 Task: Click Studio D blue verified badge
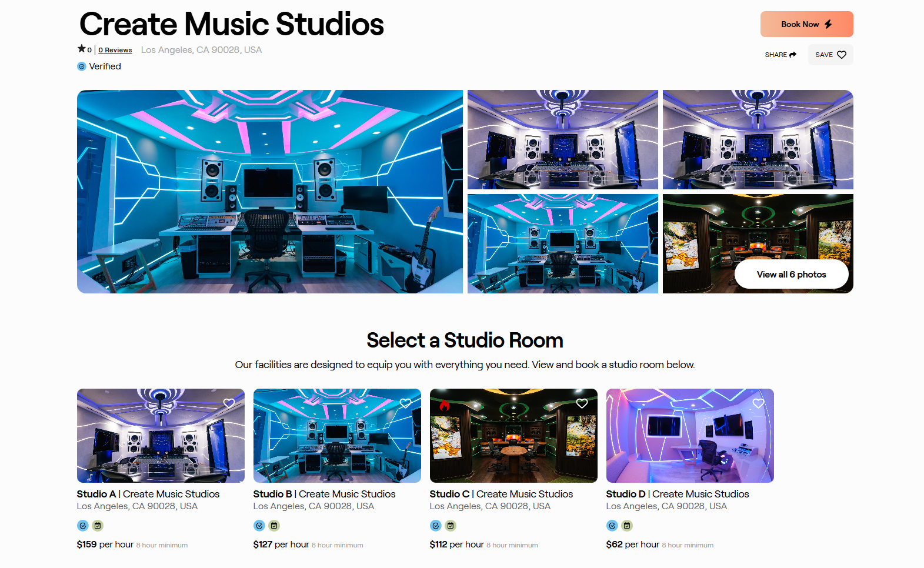point(612,526)
